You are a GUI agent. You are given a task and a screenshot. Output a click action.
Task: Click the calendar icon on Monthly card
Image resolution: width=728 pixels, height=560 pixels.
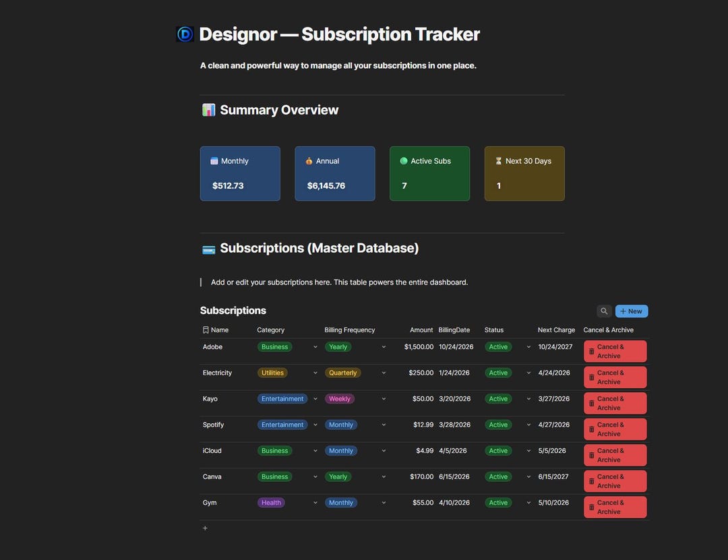(x=214, y=161)
